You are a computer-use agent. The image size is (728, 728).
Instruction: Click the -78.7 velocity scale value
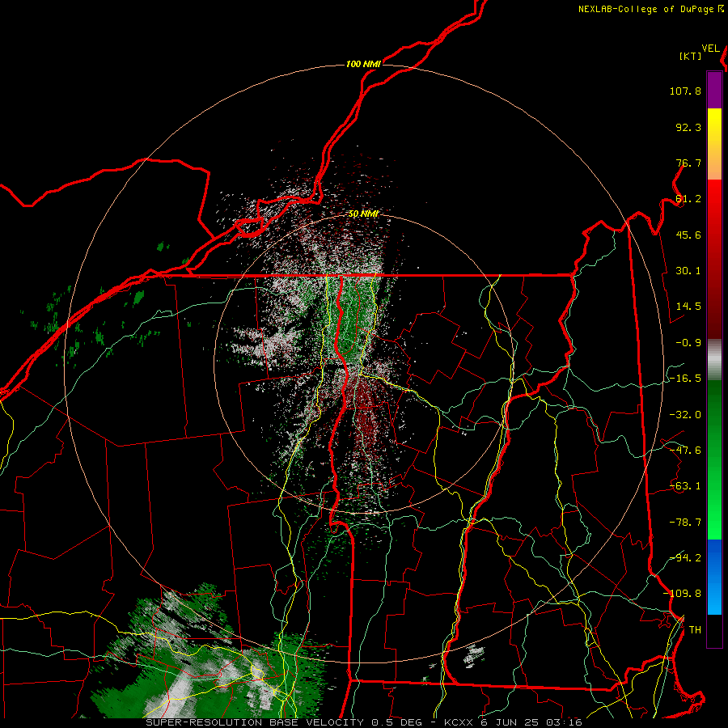point(685,523)
